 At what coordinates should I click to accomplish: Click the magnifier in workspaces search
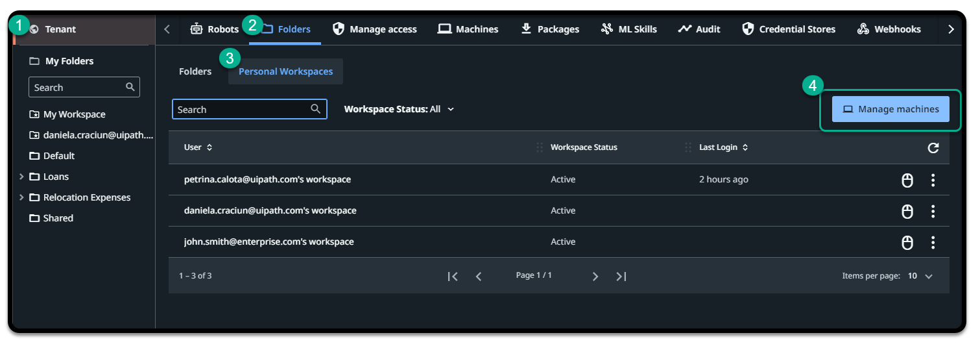pyautogui.click(x=315, y=109)
